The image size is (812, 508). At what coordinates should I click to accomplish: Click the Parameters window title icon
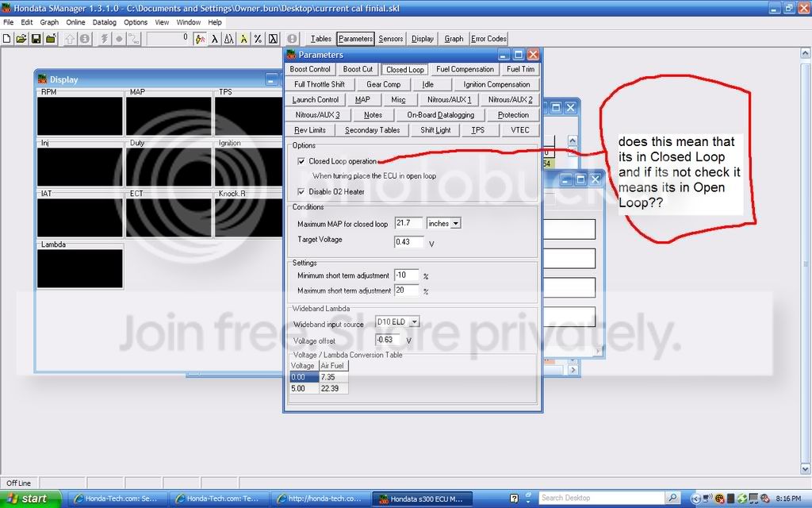click(291, 55)
